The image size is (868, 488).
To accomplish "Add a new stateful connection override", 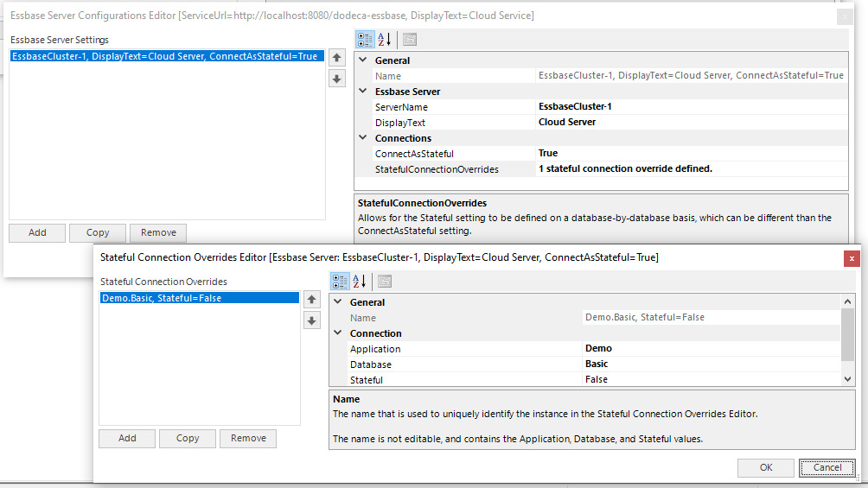I will click(x=127, y=438).
